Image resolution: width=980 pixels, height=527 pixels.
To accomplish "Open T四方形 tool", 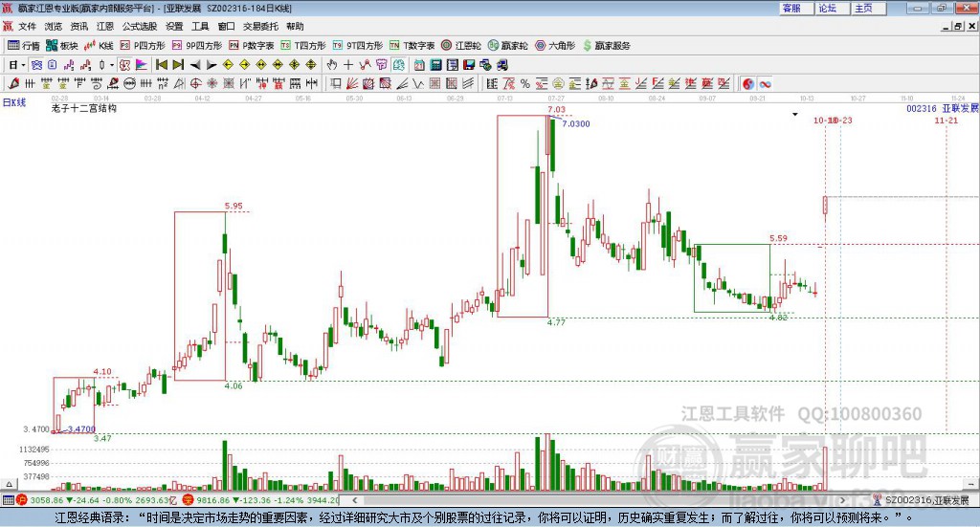I will (303, 46).
